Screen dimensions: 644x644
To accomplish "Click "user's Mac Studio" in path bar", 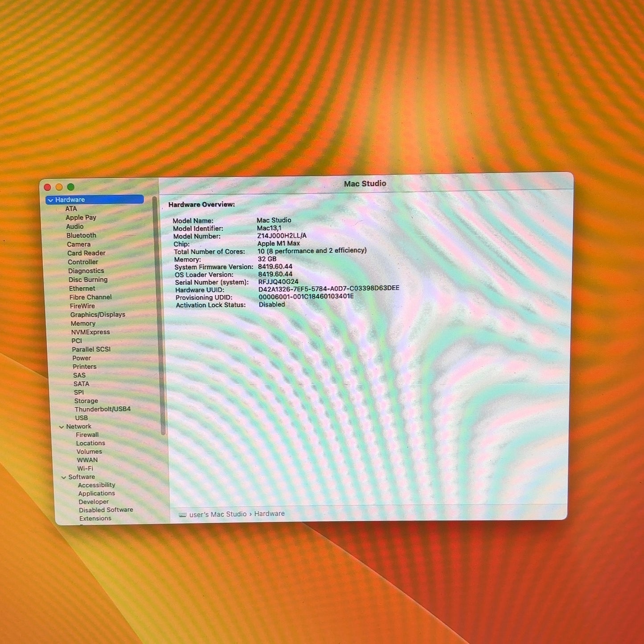I will tap(218, 514).
